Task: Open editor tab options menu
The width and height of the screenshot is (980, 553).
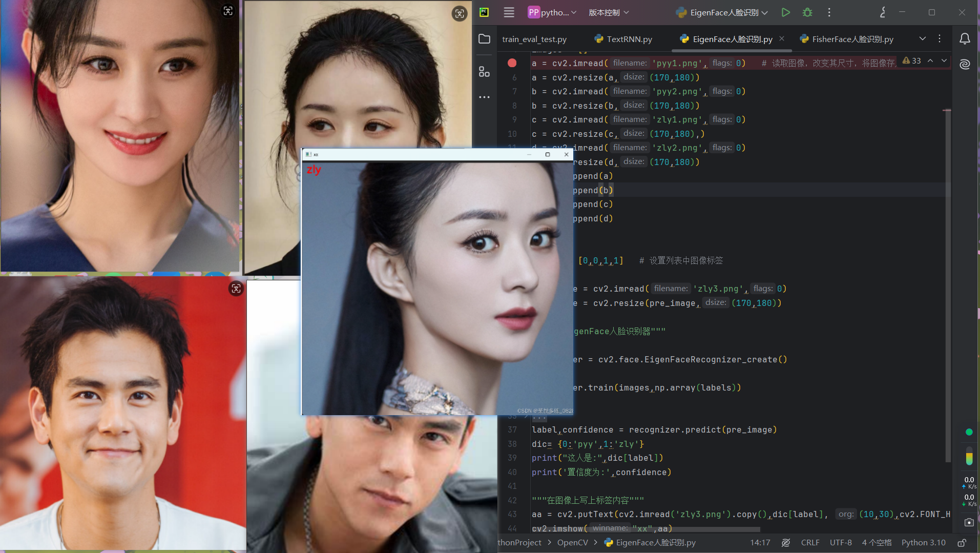Action: pyautogui.click(x=940, y=39)
